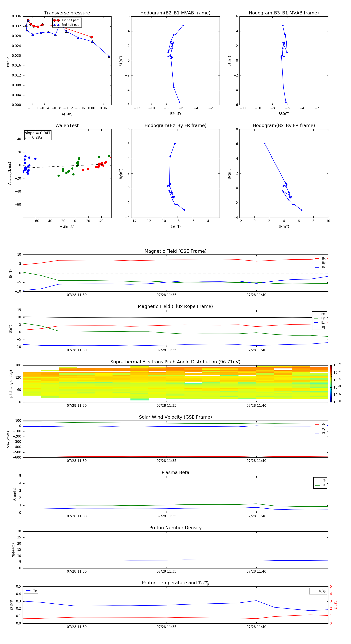Image resolution: width=351 pixels, height=644 pixels.
Task: Click the 10^-31 label on the colorbar
Action: pos(337,402)
